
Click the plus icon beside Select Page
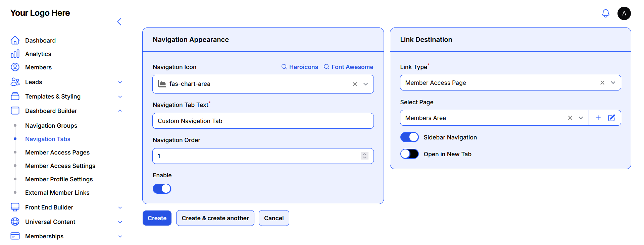click(x=598, y=118)
